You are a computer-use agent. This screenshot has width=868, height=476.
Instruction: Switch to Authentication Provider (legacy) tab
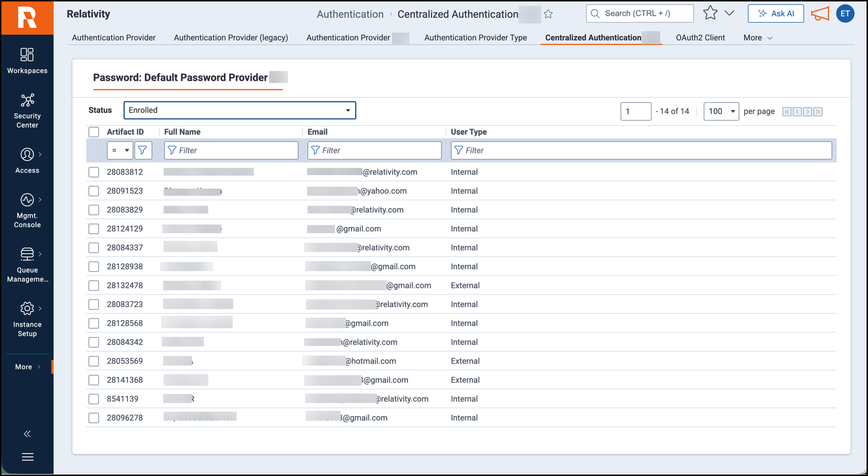pos(231,38)
